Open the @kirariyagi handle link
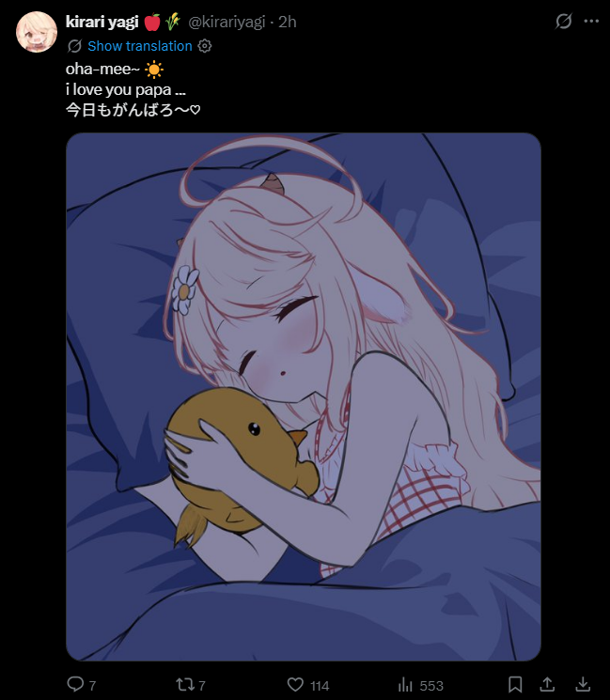 click(x=227, y=22)
